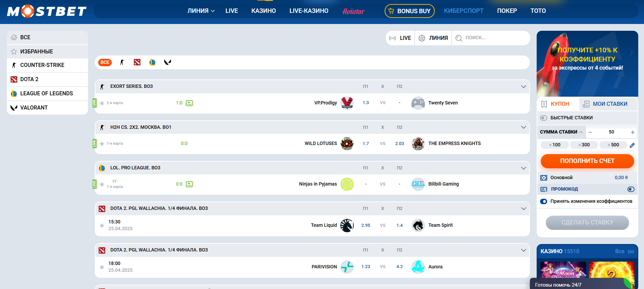
Task: Click the Team Spirit logo
Action: pos(418,225)
